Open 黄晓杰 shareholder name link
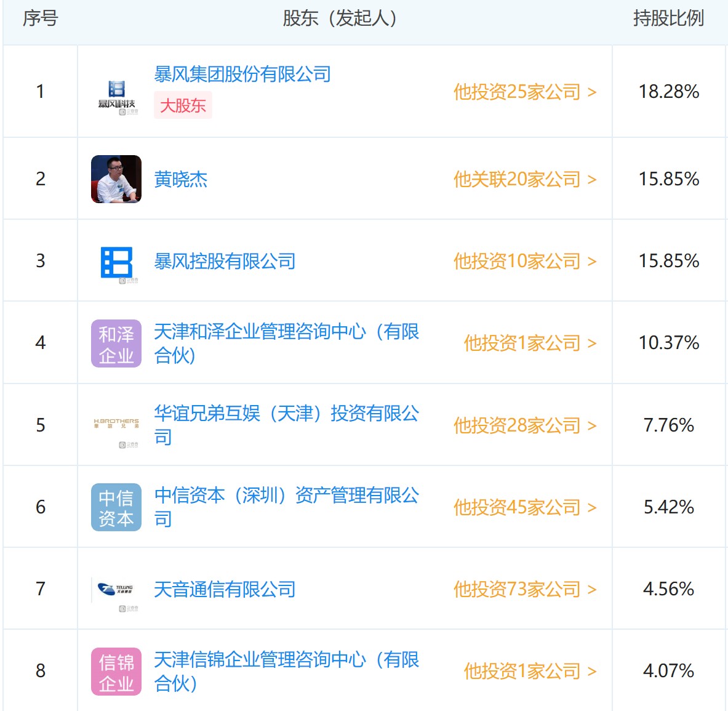 181,179
